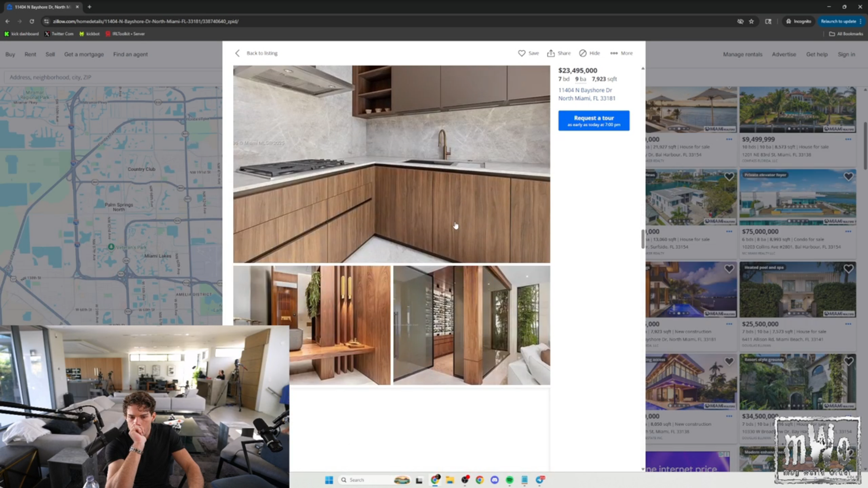
Task: Go back with the Back to listing arrow
Action: pos(238,53)
